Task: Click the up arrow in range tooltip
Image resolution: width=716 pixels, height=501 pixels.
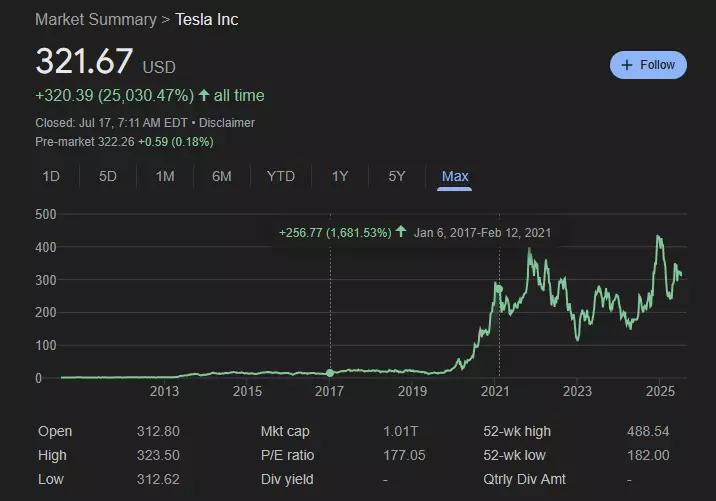Action: coord(401,232)
